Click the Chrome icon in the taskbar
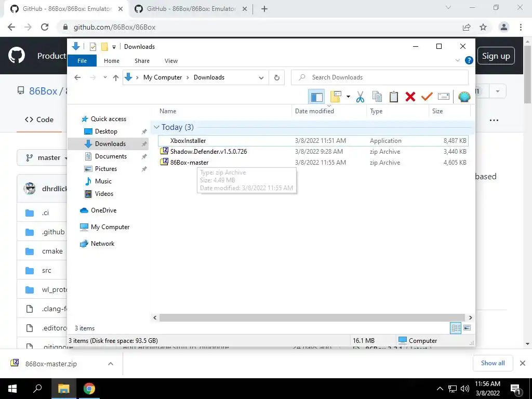Viewport: 532px width, 399px height. point(89,389)
